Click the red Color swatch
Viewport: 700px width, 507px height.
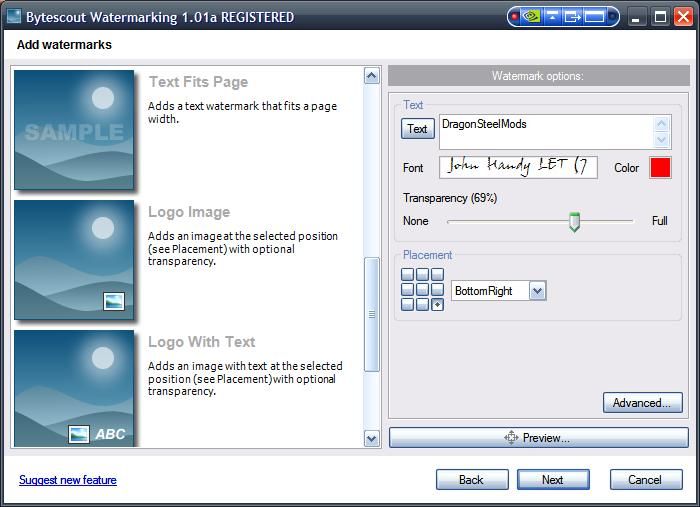[660, 168]
